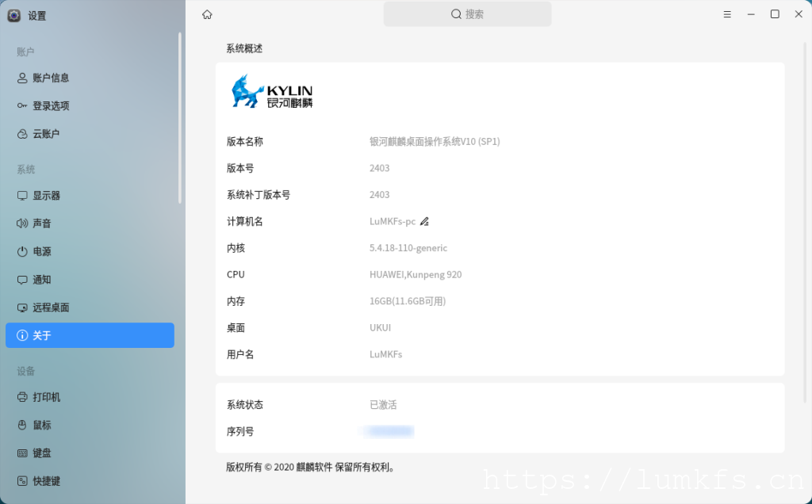This screenshot has height=504, width=812.
Task: Select 电源 power settings
Action: pyautogui.click(x=41, y=252)
